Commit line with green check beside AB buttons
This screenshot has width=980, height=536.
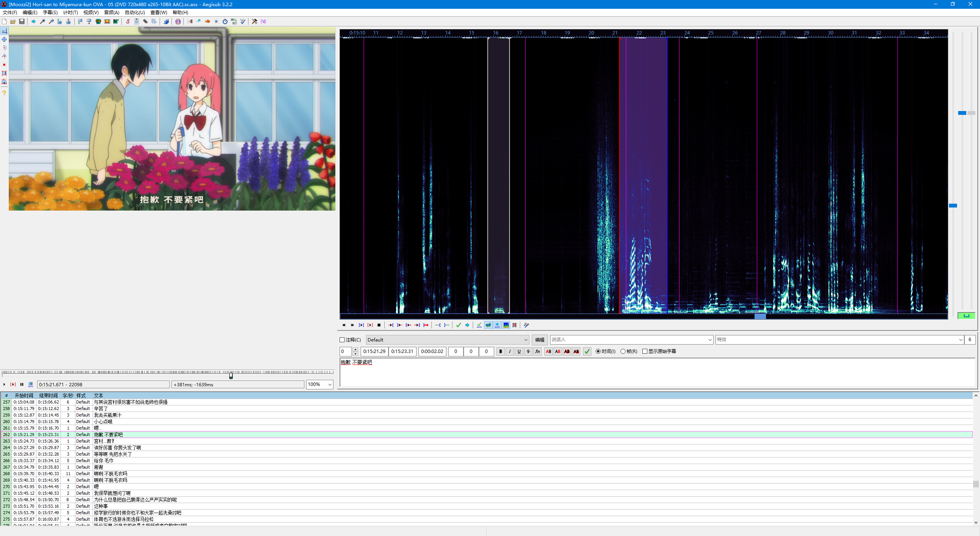pyautogui.click(x=587, y=351)
